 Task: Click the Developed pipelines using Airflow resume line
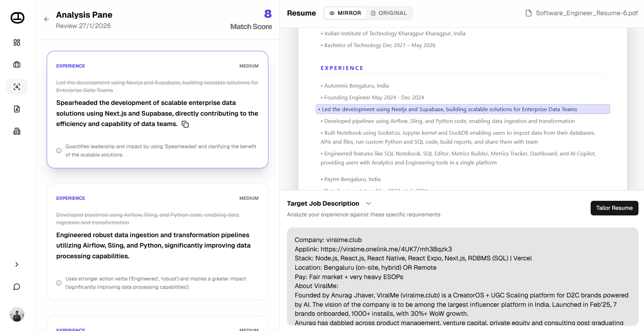tap(448, 121)
